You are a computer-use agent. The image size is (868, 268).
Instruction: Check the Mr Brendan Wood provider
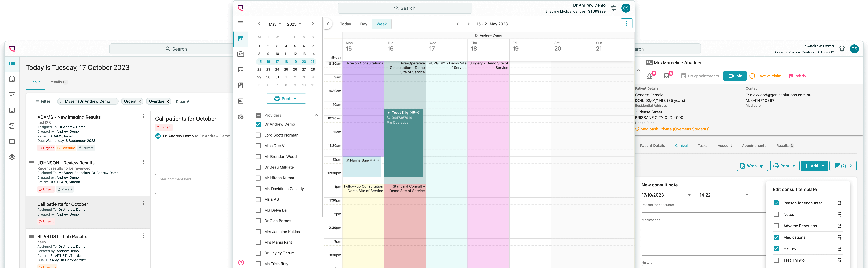pos(258,156)
